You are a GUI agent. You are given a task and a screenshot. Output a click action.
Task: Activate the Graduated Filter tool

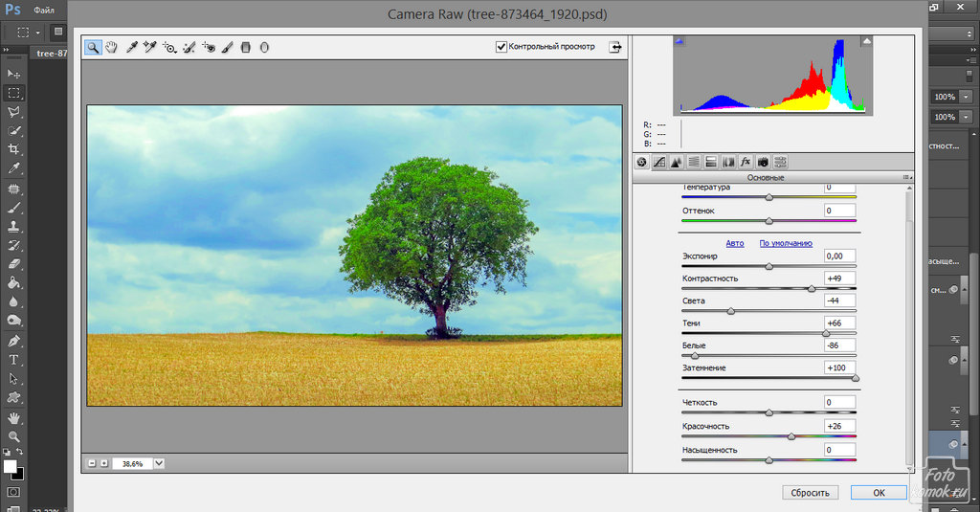click(246, 47)
